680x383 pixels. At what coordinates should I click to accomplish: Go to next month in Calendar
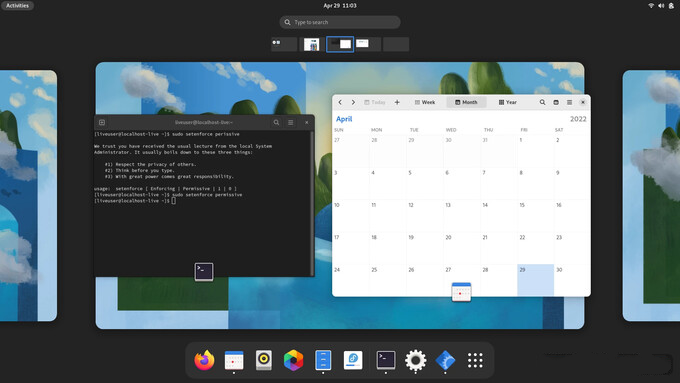(353, 102)
